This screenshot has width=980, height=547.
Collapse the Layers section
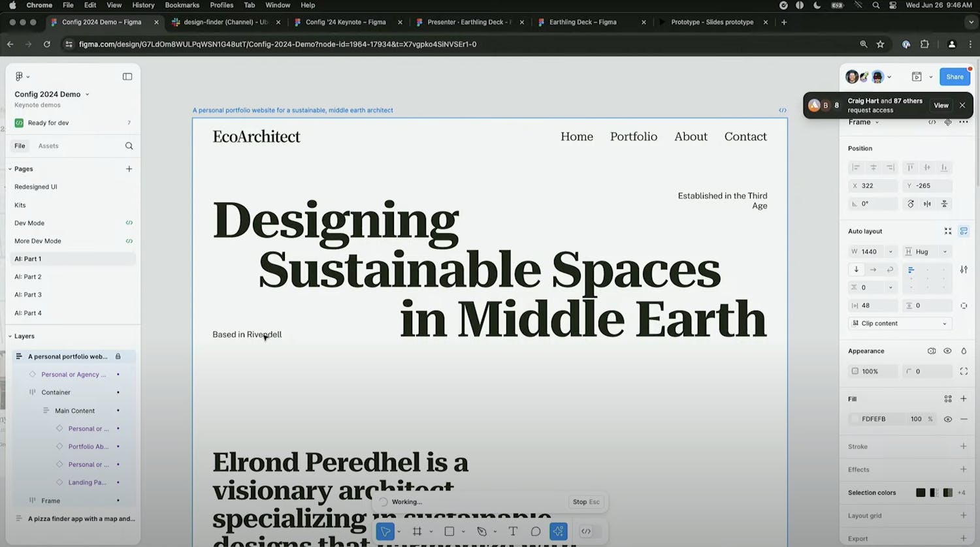tap(10, 336)
